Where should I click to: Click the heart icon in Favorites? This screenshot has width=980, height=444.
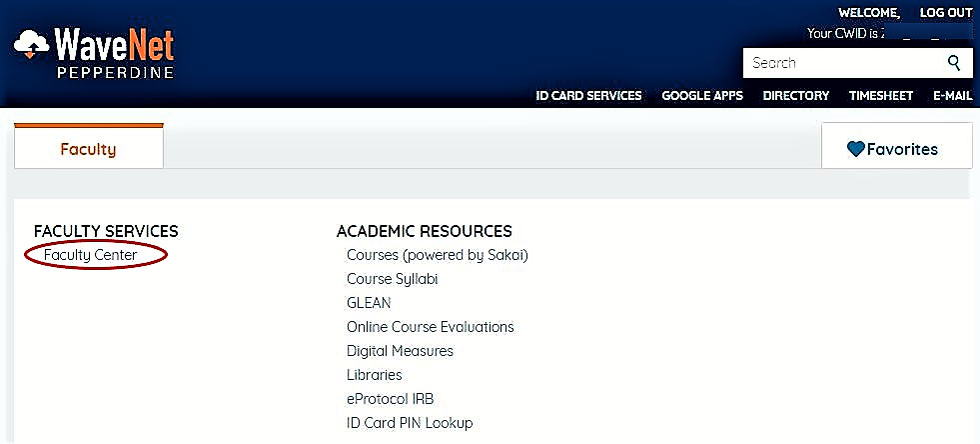coord(855,149)
